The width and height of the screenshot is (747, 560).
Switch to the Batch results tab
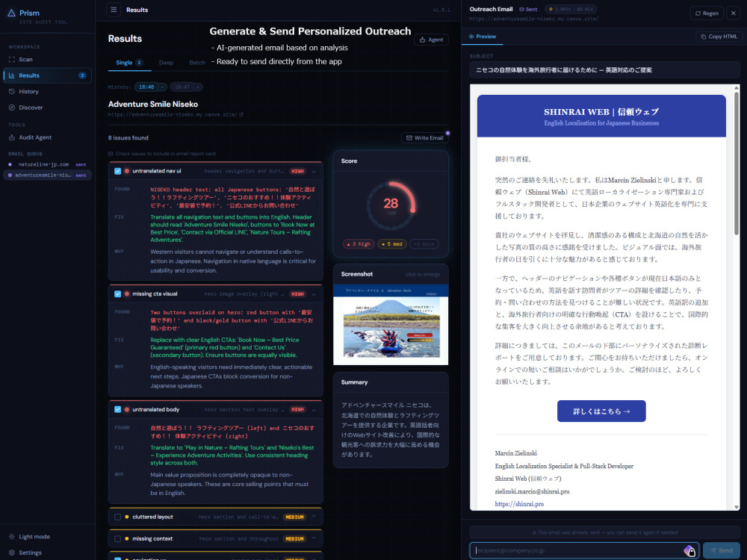pos(197,63)
